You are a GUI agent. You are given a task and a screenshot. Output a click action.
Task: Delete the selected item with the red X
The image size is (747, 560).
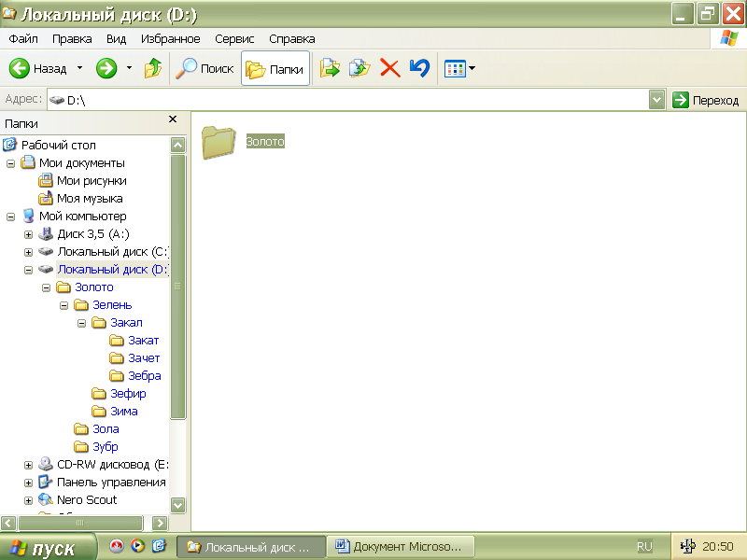(x=390, y=68)
